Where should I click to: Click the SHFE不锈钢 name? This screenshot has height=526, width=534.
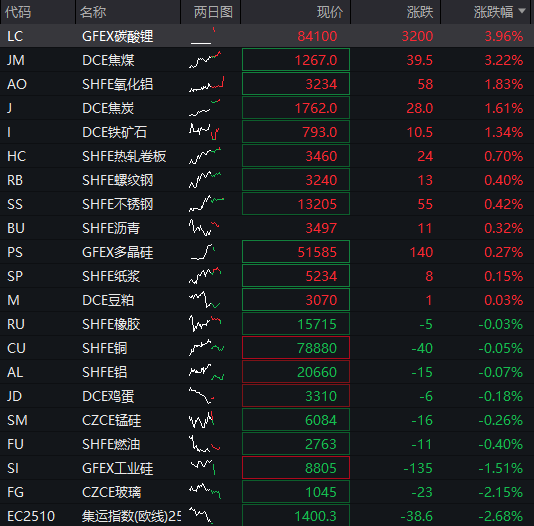click(x=117, y=204)
